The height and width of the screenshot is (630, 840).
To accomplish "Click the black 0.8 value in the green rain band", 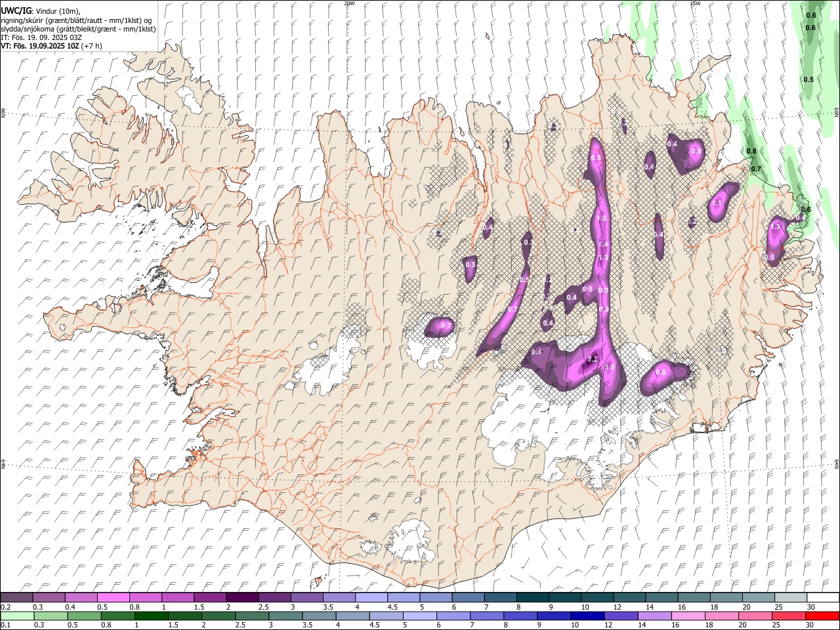I will pos(752,152).
